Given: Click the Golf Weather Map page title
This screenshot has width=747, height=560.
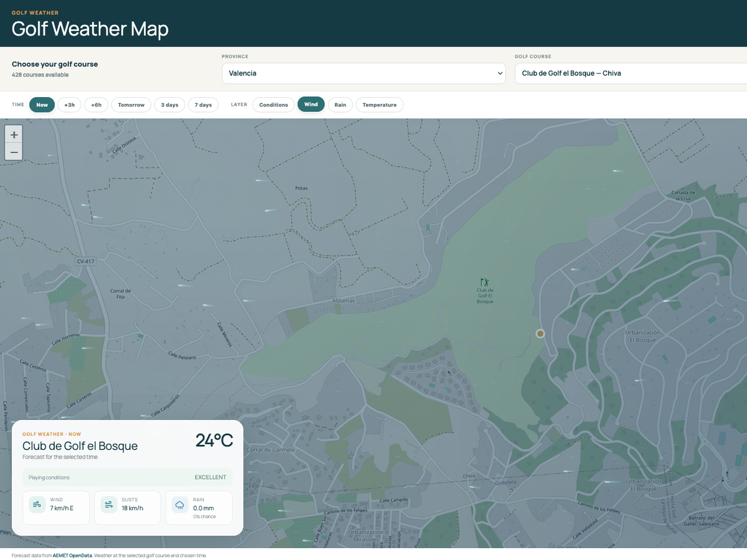Looking at the screenshot, I should pos(90,29).
